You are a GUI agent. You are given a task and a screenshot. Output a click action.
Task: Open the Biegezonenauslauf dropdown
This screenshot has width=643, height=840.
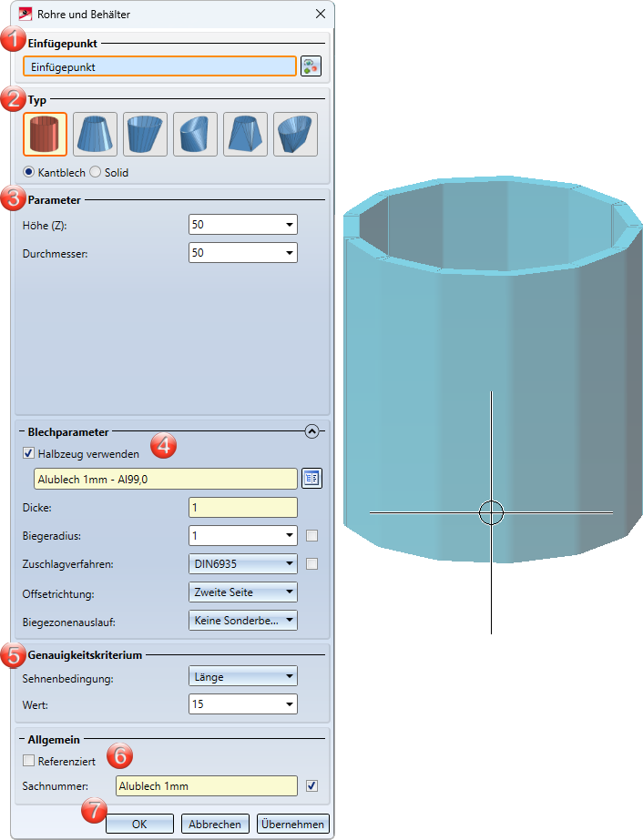(x=243, y=621)
